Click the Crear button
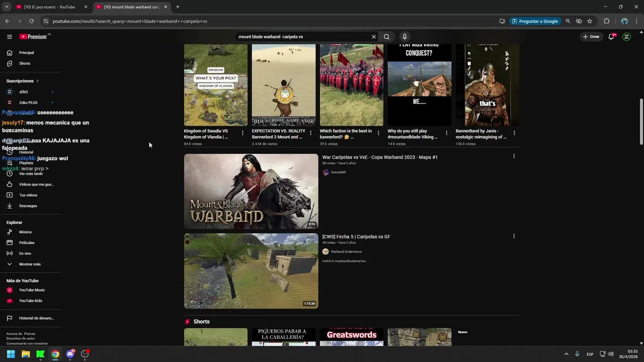This screenshot has width=644, height=362. pyautogui.click(x=591, y=37)
